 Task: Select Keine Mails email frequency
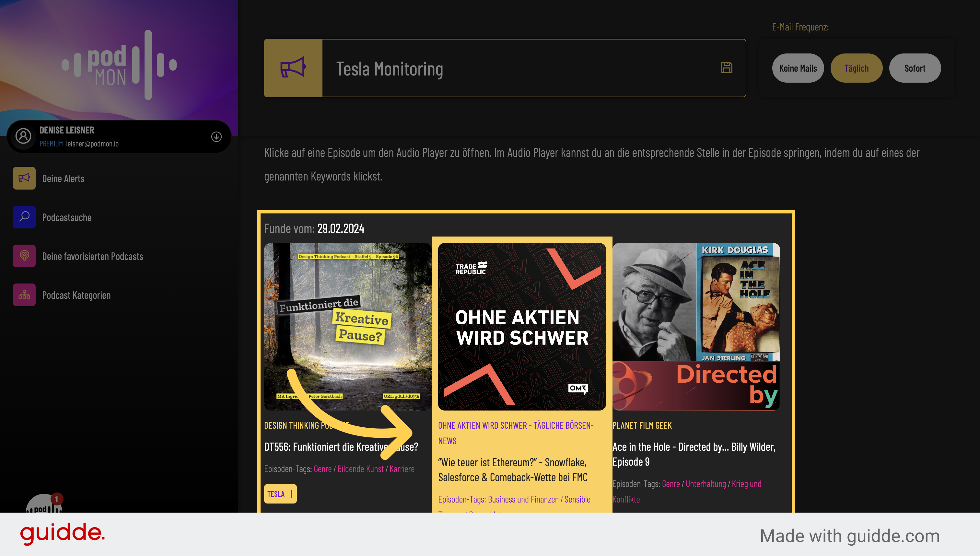798,68
